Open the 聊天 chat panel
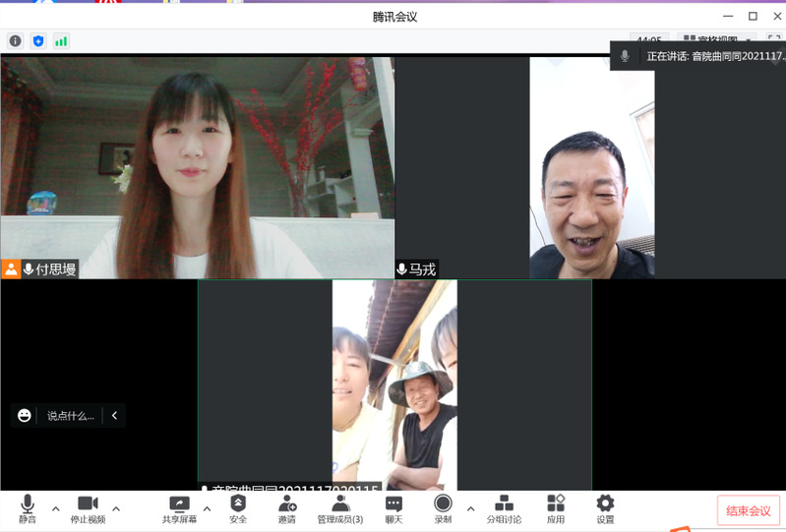Screen dimensions: 786x532 tap(394, 509)
